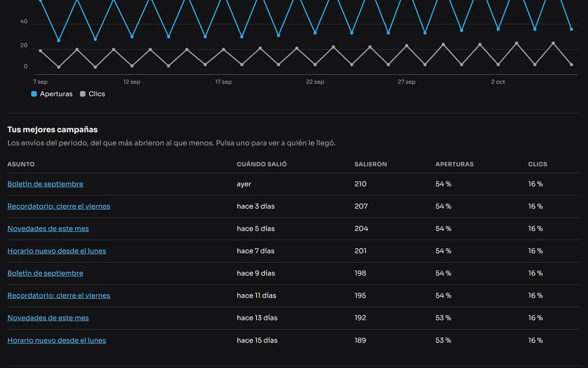This screenshot has width=588, height=368.
Task: Open "Horario nuevo desde el lunes" sent hace 15 días
Action: point(57,340)
